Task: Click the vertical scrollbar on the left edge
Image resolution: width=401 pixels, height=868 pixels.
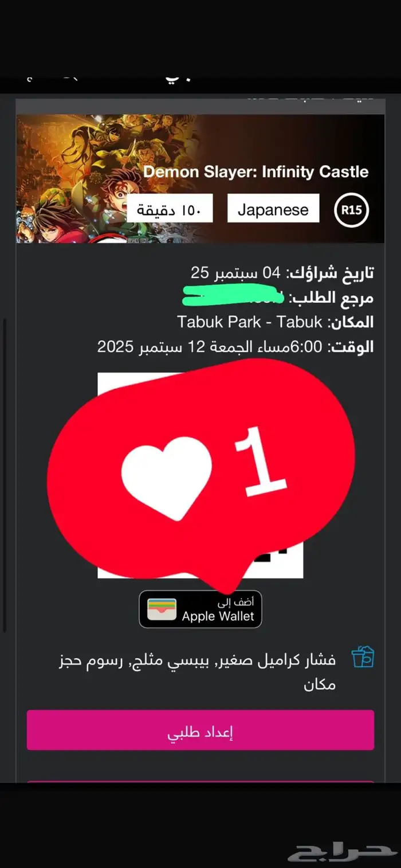Action: tap(5, 476)
